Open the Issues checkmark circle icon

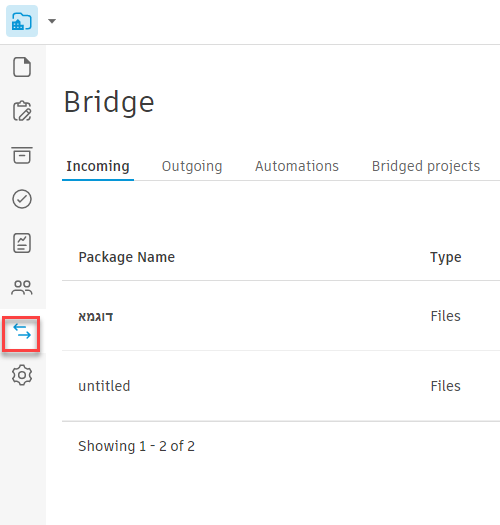[22, 199]
